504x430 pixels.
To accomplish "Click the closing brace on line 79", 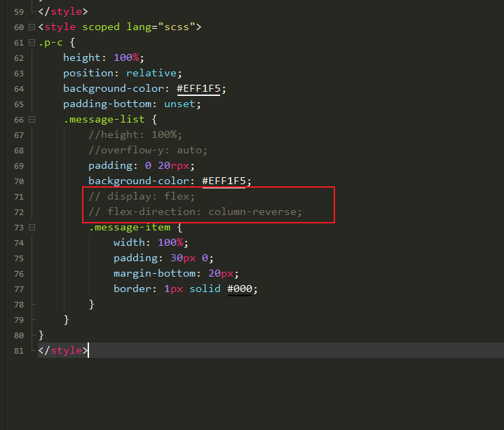I will (x=66, y=319).
